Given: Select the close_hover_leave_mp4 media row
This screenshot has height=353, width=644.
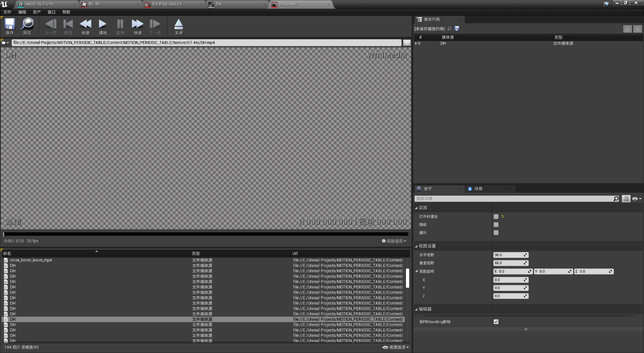Looking at the screenshot, I should (203, 260).
